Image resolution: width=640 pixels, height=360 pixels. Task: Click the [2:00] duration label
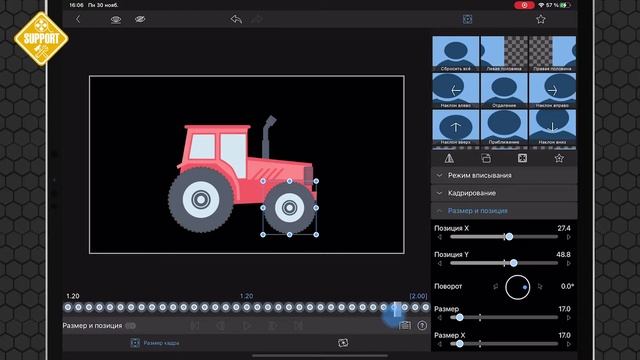(x=418, y=296)
